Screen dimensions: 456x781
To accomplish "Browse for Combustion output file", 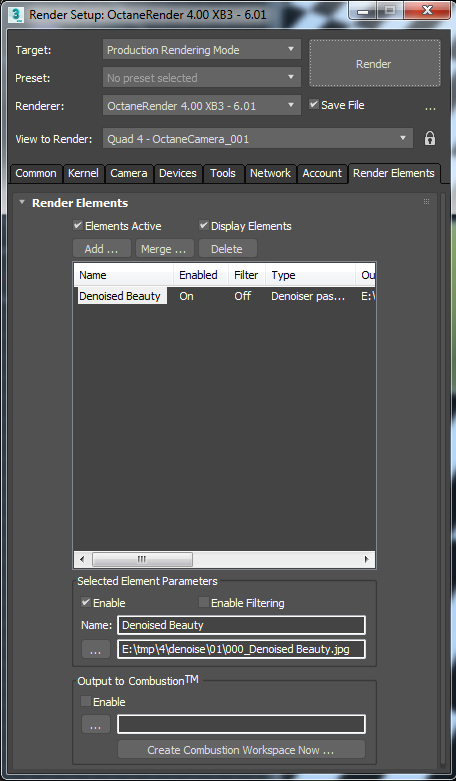I will [x=96, y=725].
